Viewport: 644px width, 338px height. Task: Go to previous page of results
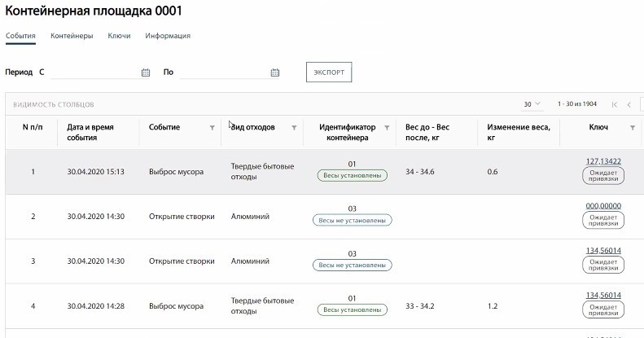[x=629, y=104]
